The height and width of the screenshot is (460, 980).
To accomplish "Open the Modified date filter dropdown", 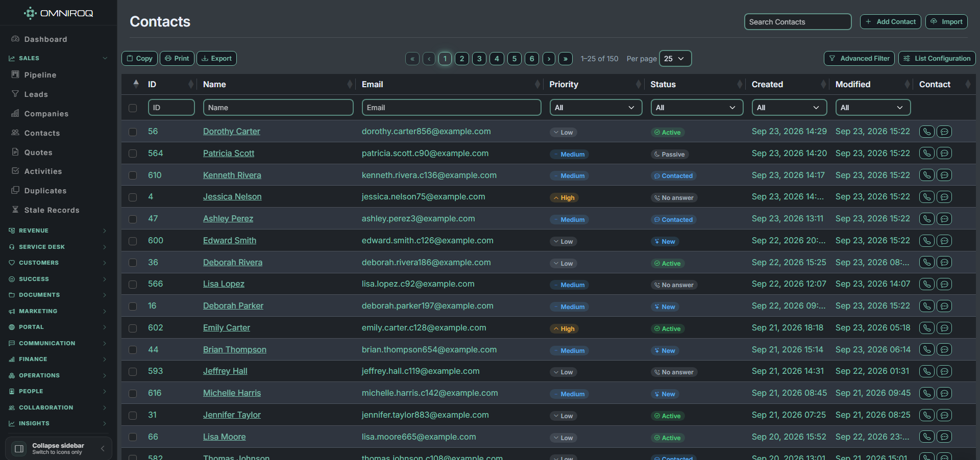I will tap(873, 108).
